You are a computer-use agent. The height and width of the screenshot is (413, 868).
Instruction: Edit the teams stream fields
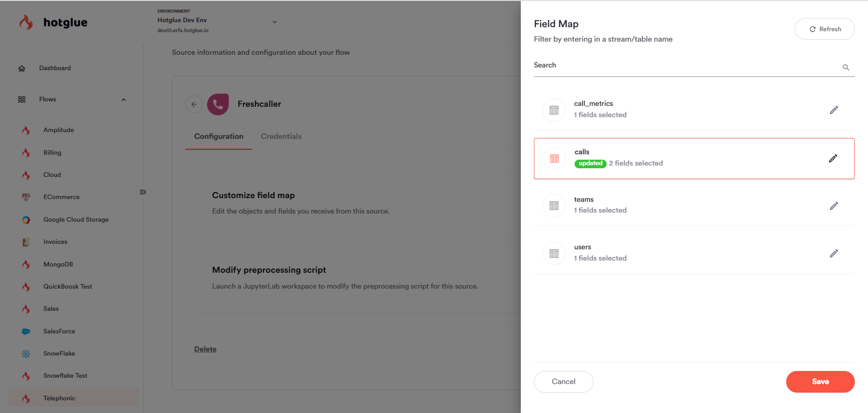pyautogui.click(x=834, y=206)
